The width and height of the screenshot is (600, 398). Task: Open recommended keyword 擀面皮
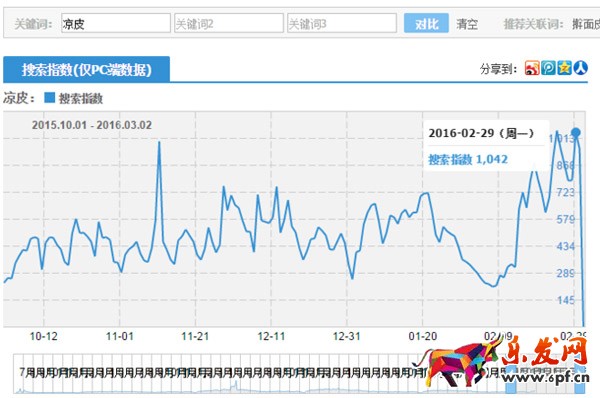(x=586, y=24)
